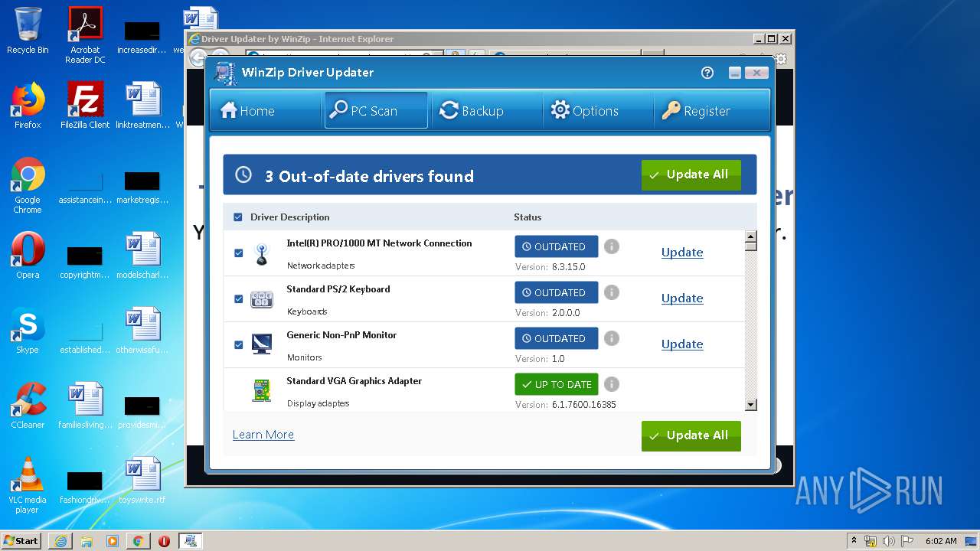The image size is (980, 551).
Task: Click info icon beside Non-PnP Monitor status
Action: (x=611, y=338)
